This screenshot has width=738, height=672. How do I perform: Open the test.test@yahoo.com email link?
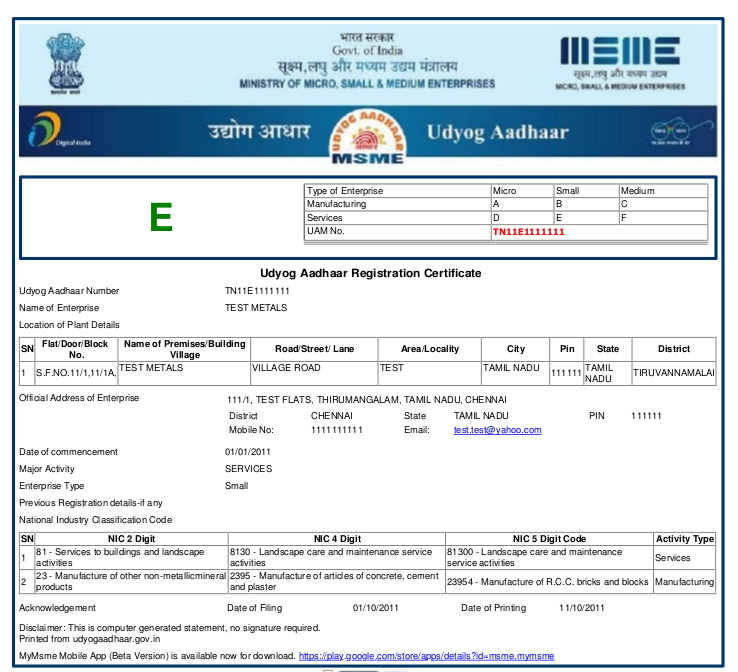coord(497,430)
